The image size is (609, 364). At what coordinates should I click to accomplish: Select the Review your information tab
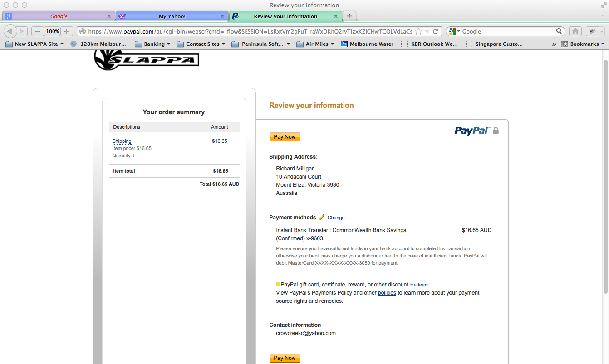(x=285, y=16)
